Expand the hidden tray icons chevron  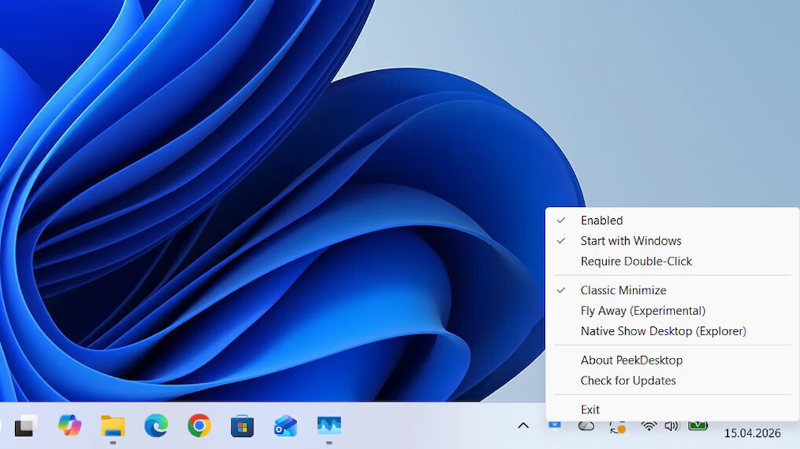click(x=523, y=426)
